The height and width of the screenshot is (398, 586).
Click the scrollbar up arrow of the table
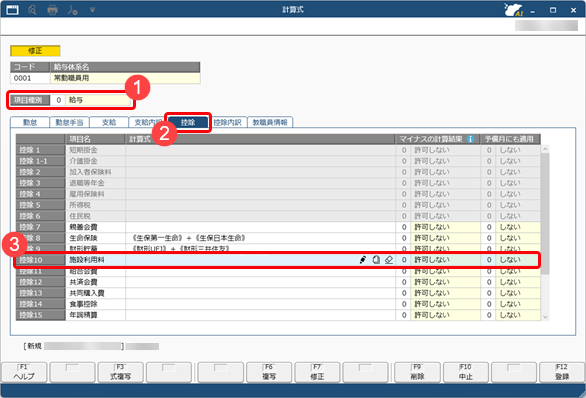pyautogui.click(x=545, y=149)
